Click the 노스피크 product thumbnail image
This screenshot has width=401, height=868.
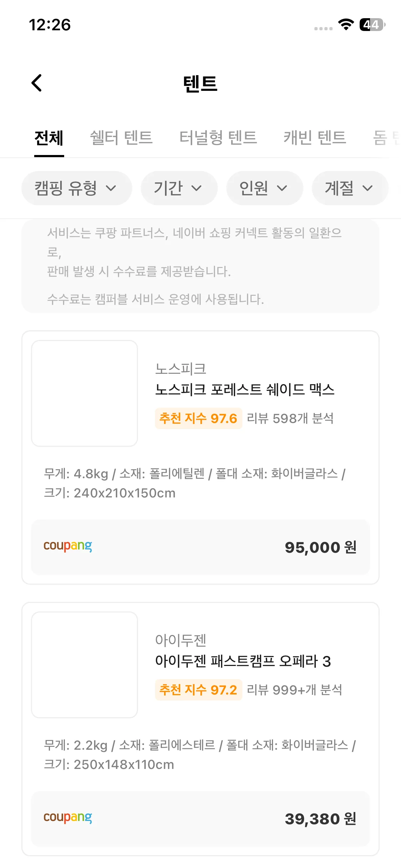pos(84,393)
